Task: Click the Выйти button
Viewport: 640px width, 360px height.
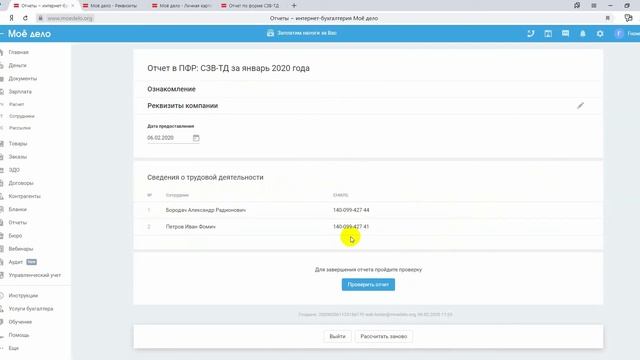Action: click(338, 336)
